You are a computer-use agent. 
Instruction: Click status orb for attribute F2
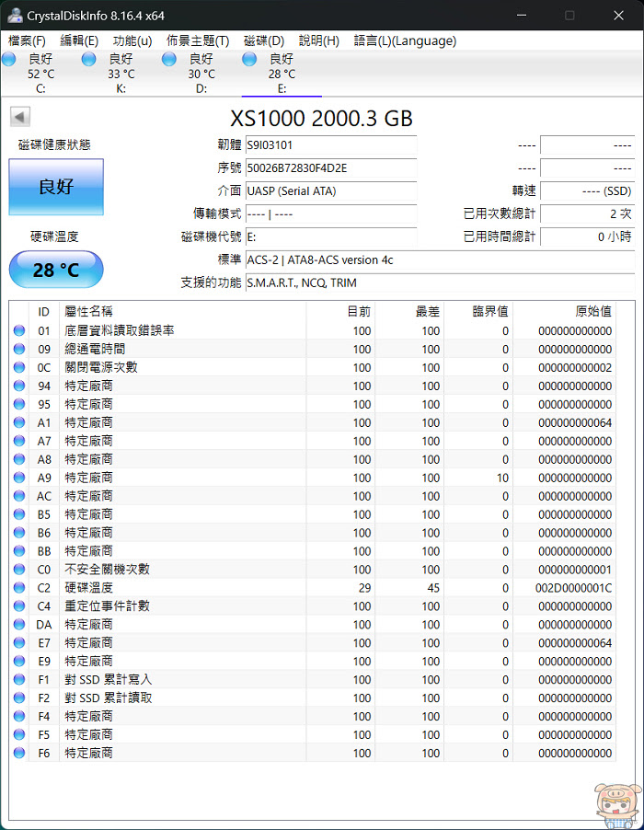19,697
